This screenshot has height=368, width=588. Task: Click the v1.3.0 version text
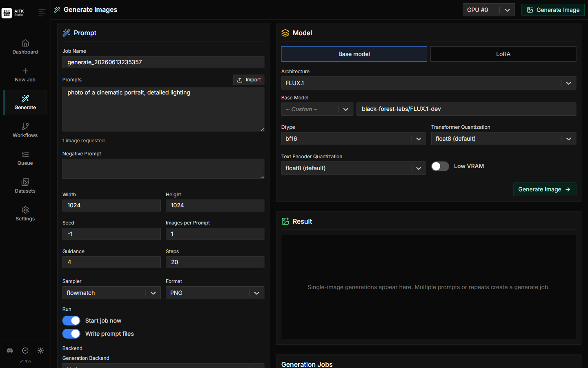point(25,362)
